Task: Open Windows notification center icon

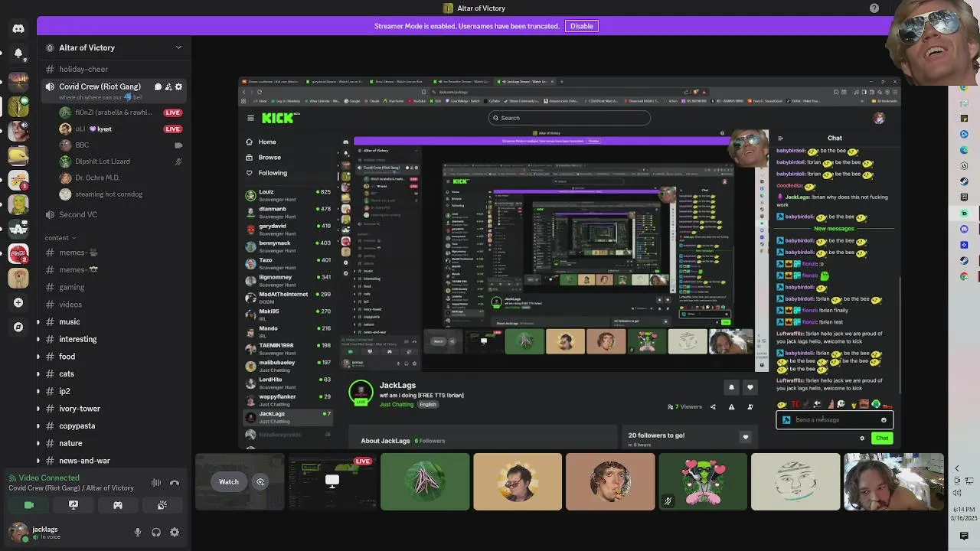Action: coord(964,536)
